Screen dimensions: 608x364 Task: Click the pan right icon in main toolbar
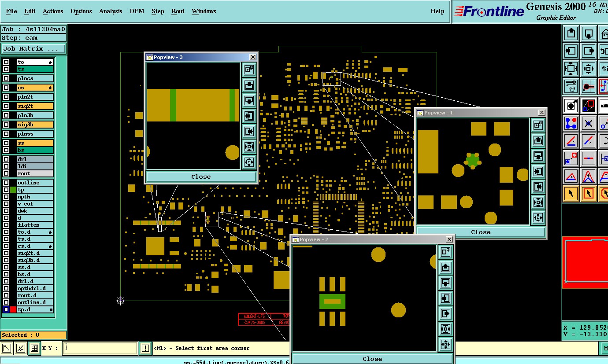tap(589, 51)
